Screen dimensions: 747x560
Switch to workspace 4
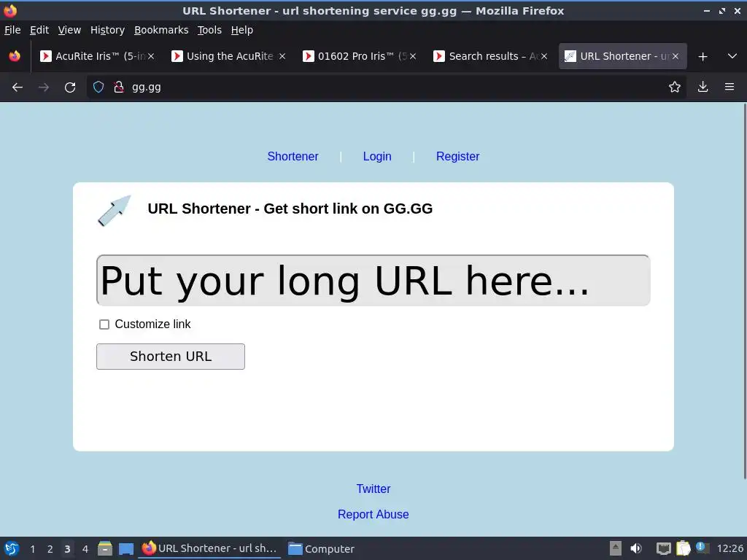coord(85,549)
